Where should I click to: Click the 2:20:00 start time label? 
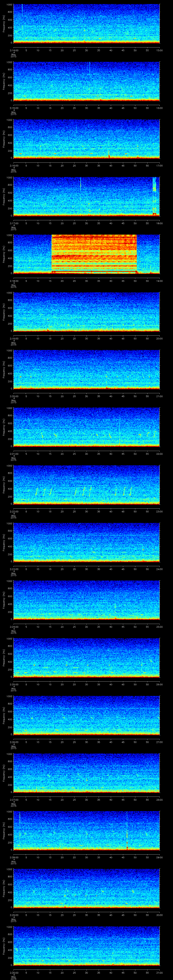coord(14,396)
